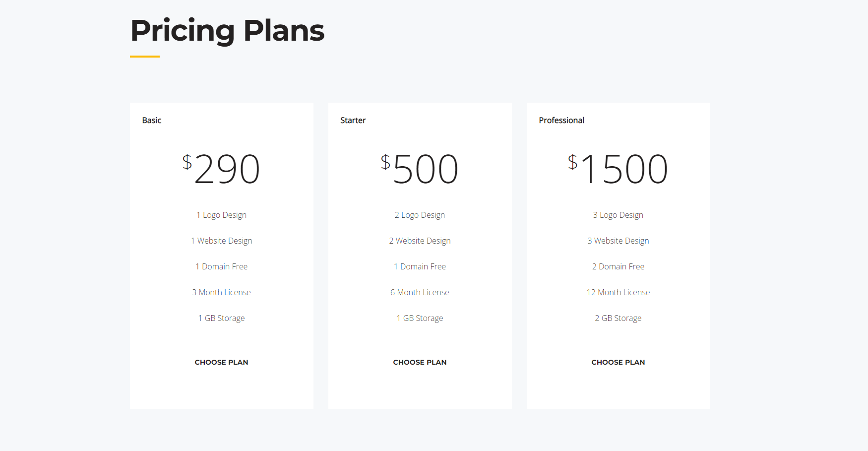This screenshot has width=868, height=451.
Task: Select the Starter plan title
Action: [353, 120]
